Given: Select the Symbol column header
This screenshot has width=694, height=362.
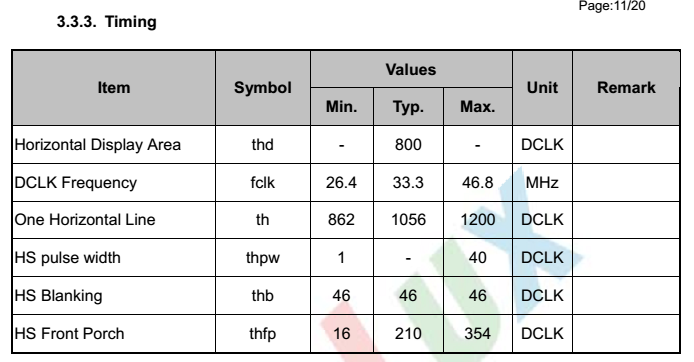Looking at the screenshot, I should 262,88.
